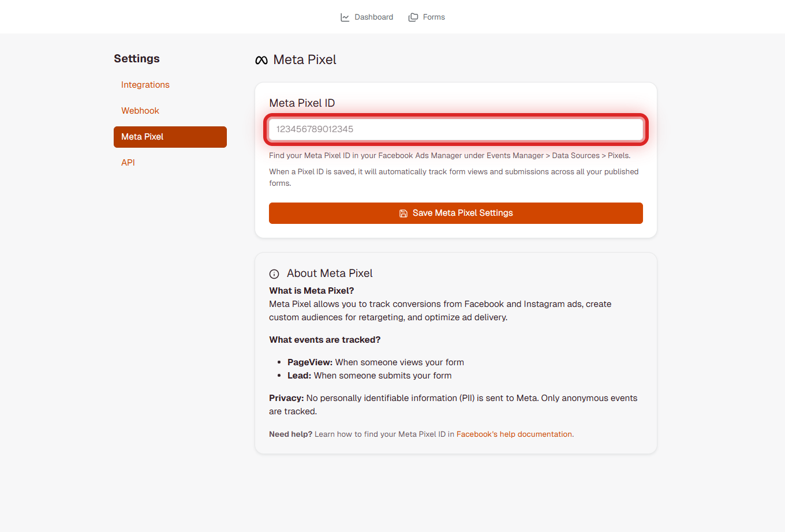Click the Dashboard line-chart icon
The width and height of the screenshot is (785, 532).
pyautogui.click(x=344, y=17)
